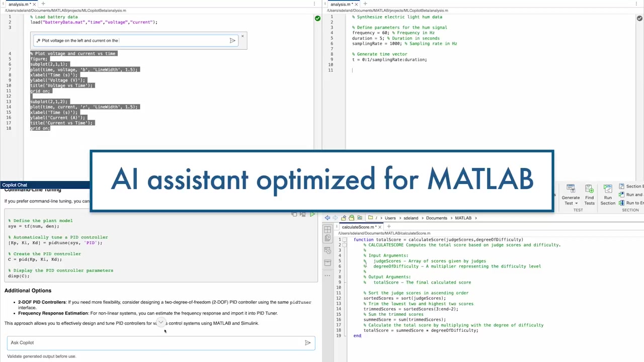
Task: Send message in Copilot Chat
Action: pos(307,342)
